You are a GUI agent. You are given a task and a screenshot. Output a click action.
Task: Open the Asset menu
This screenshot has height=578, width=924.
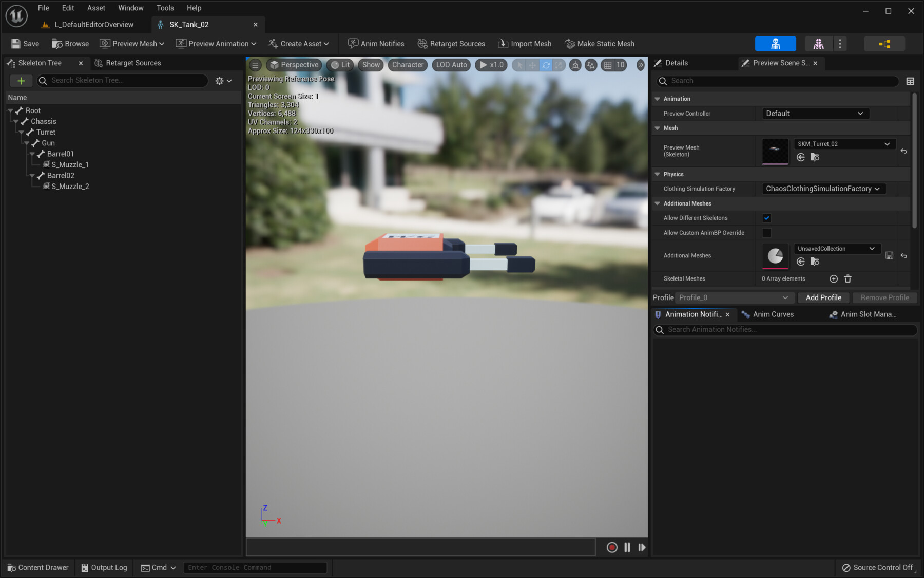pos(96,8)
